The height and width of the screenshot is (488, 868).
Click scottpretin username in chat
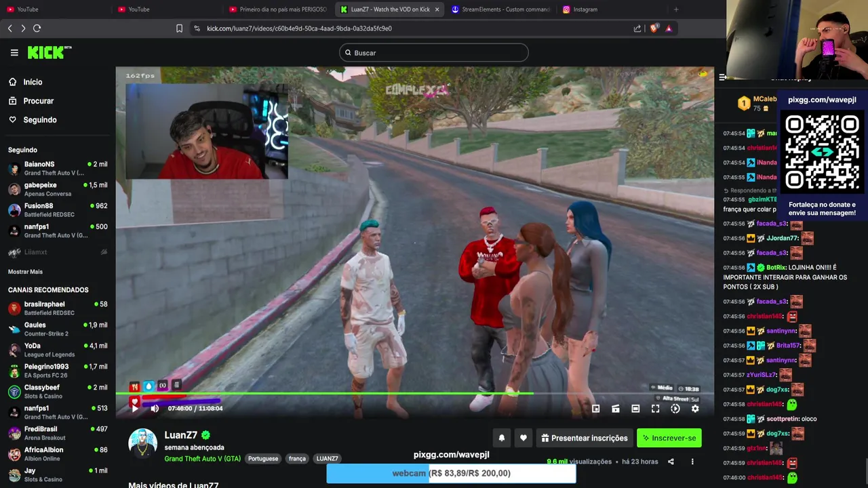(783, 419)
